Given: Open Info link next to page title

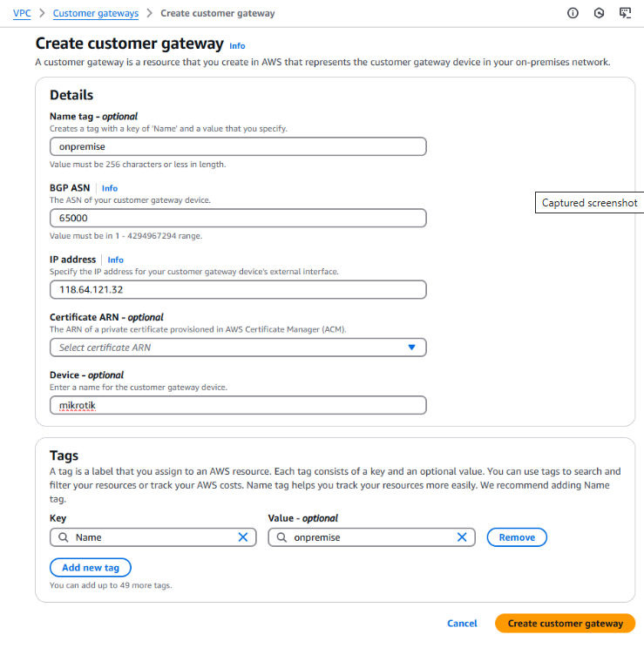Looking at the screenshot, I should pos(237,46).
